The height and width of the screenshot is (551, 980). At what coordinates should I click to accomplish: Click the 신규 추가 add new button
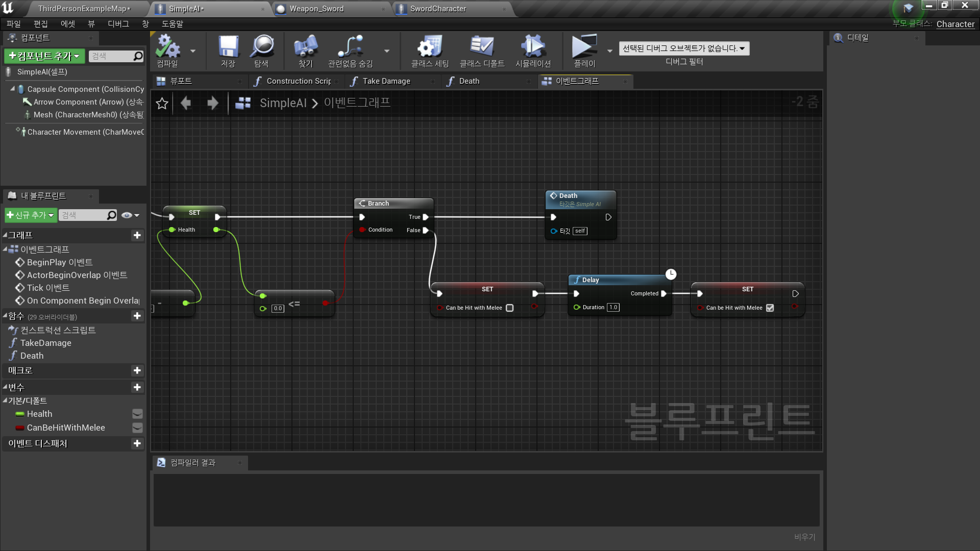click(30, 215)
